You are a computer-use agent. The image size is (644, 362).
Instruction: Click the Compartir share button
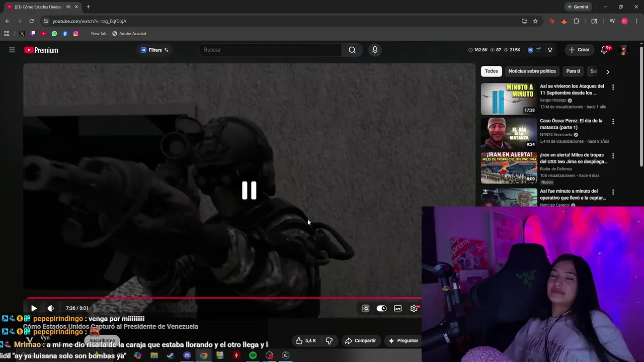click(360, 340)
